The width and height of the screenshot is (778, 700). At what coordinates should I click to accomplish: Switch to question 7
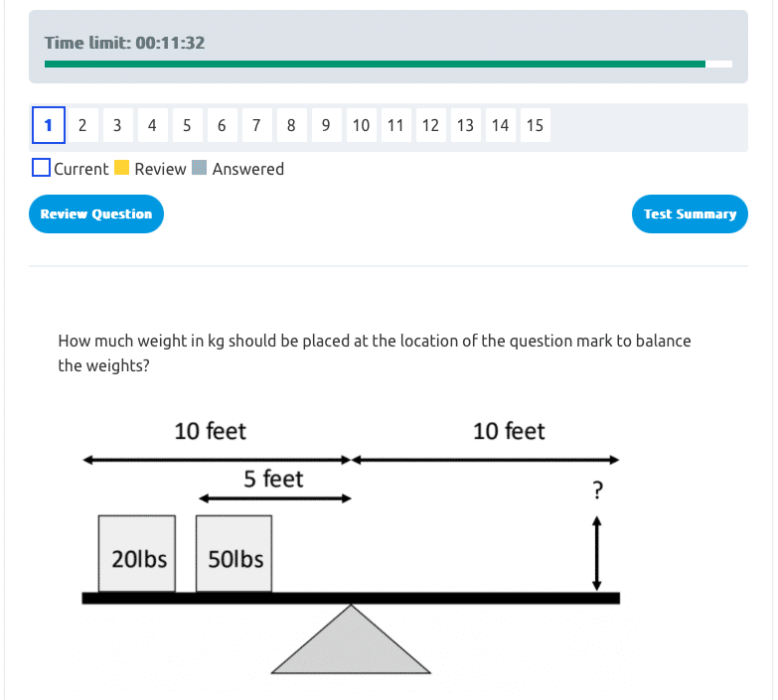(256, 125)
